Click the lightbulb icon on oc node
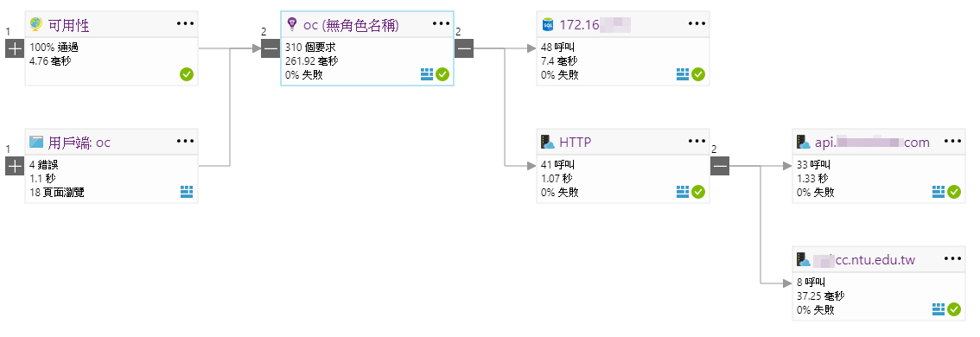Viewport: 980px width, 337px height. coord(291,24)
